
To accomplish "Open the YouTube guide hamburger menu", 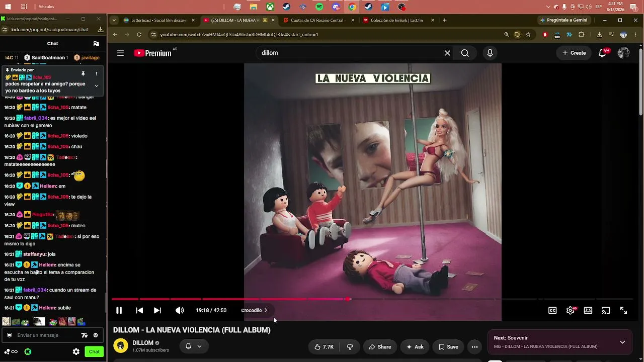I will [x=120, y=53].
